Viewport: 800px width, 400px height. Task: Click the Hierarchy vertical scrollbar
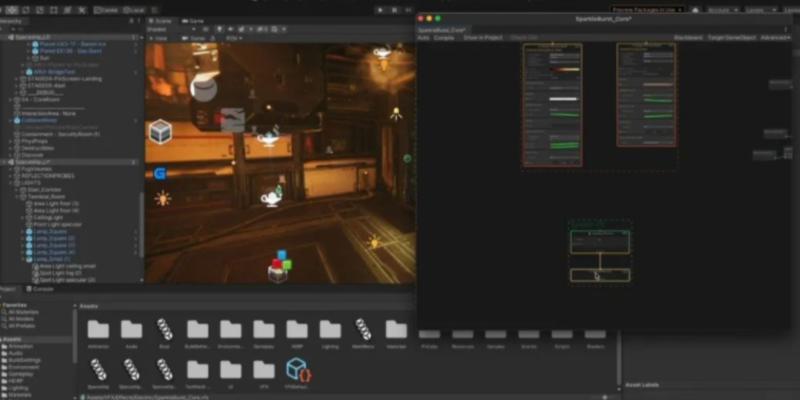pos(142,224)
